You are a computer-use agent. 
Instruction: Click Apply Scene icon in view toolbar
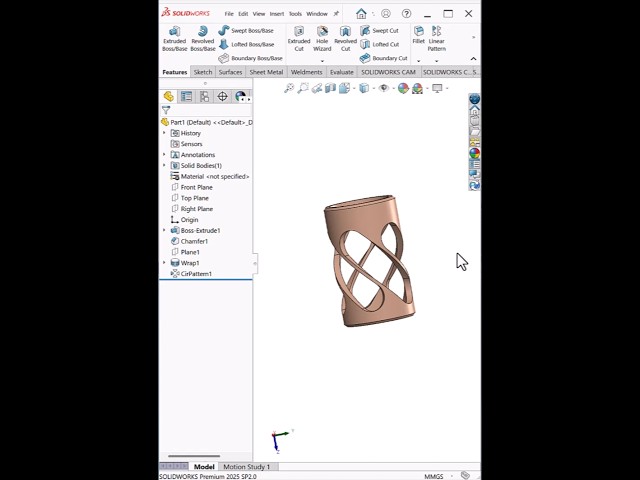[417, 88]
